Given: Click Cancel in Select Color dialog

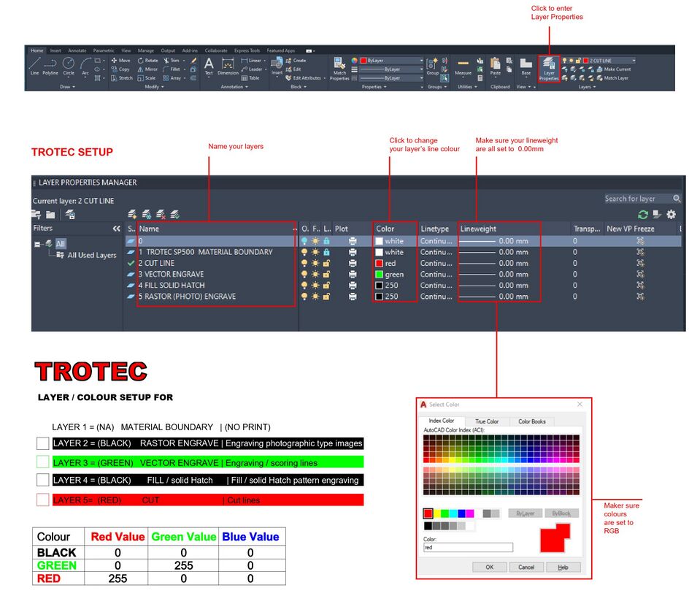Looking at the screenshot, I should click(526, 567).
